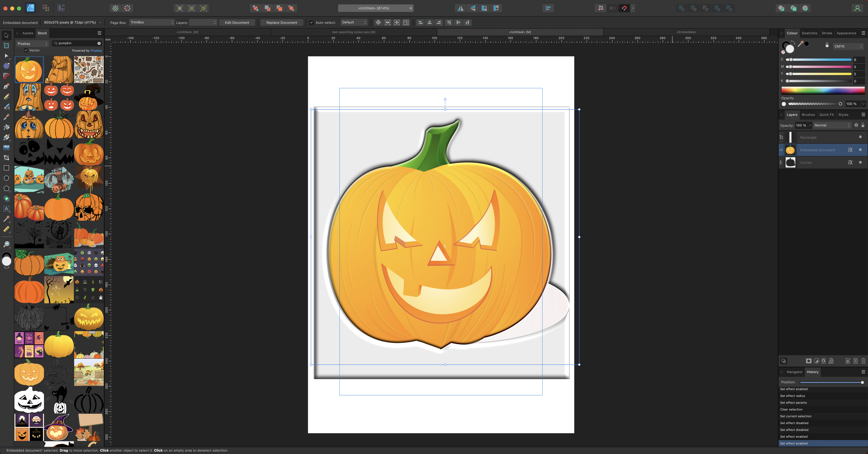This screenshot has width=868, height=454.
Task: Switch to the Pixel Persona
Action: coord(46,8)
